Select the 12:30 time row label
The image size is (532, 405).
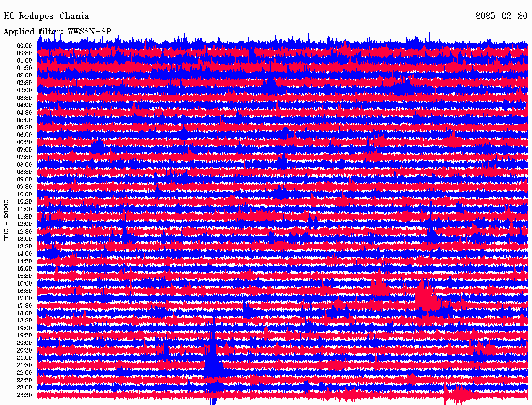tap(24, 232)
